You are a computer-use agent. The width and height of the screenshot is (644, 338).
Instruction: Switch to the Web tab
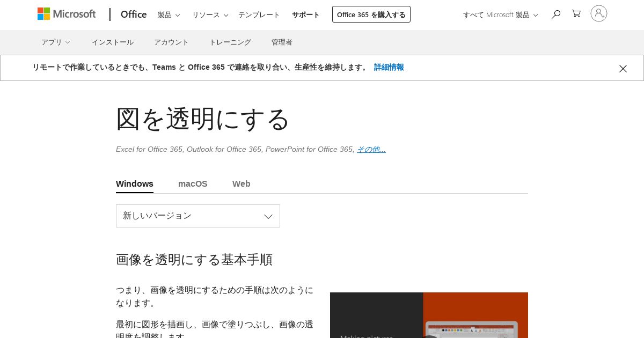(x=241, y=183)
